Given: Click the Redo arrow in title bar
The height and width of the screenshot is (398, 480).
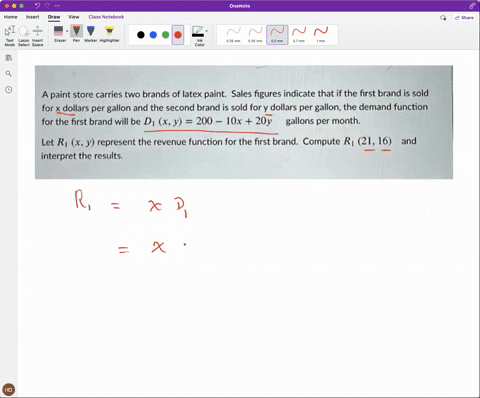Looking at the screenshot, I should click(47, 6).
